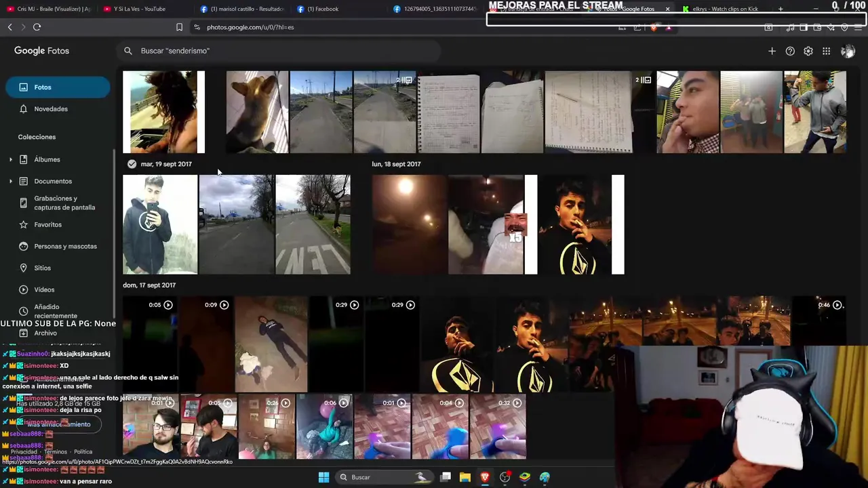Open the CEN bike lane road photo
The image size is (868, 488).
pos(313,224)
